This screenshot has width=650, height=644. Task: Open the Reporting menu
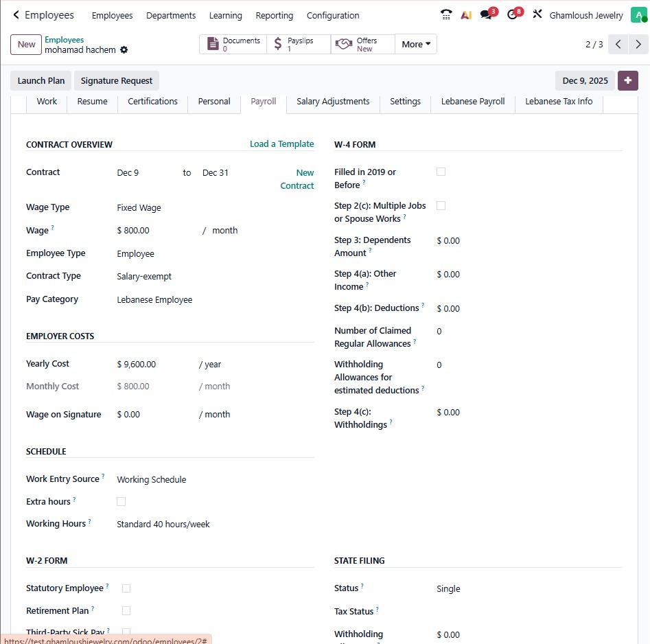click(274, 15)
